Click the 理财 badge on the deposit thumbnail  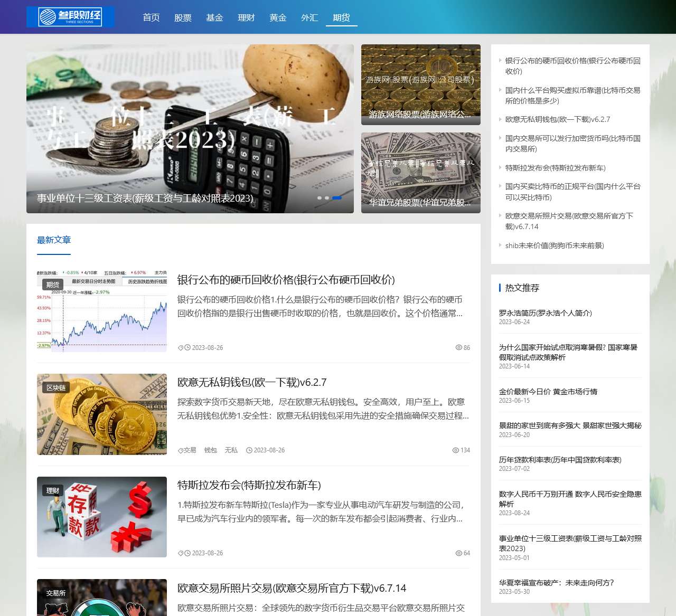(53, 491)
